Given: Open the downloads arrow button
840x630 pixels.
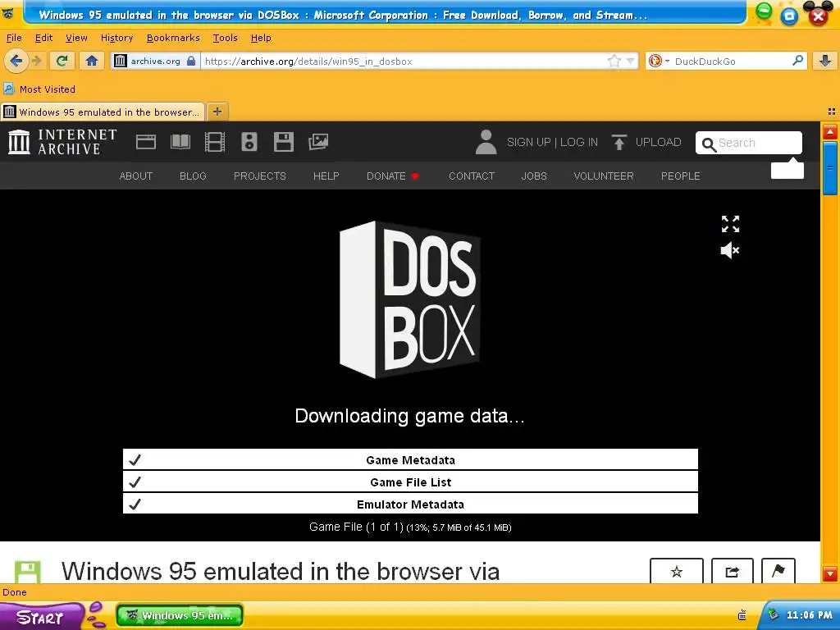Looking at the screenshot, I should (x=825, y=61).
